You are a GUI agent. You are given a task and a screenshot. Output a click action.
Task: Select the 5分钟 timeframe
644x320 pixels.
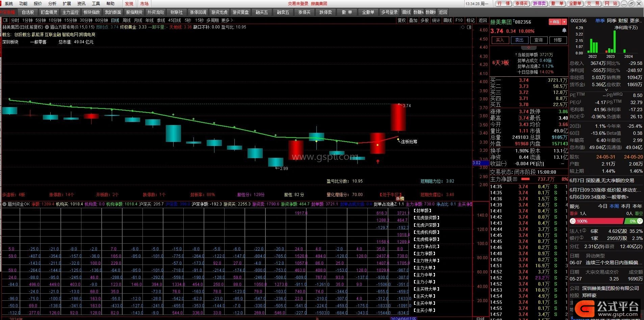pyautogui.click(x=41, y=20)
